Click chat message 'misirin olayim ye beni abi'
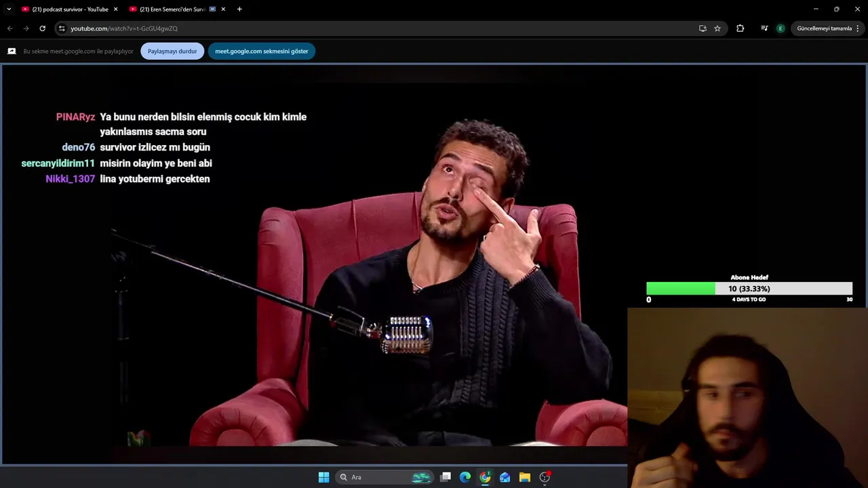Viewport: 868px width, 488px height. tap(156, 163)
